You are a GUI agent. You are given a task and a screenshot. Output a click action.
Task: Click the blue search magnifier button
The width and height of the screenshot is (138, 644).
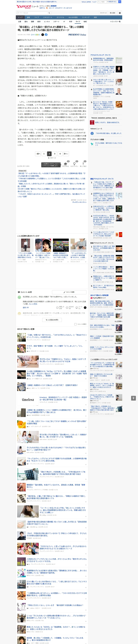[x=120, y=2]
